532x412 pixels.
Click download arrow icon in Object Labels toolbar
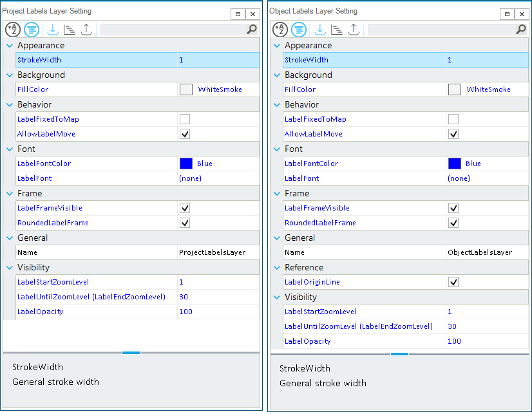(320, 30)
